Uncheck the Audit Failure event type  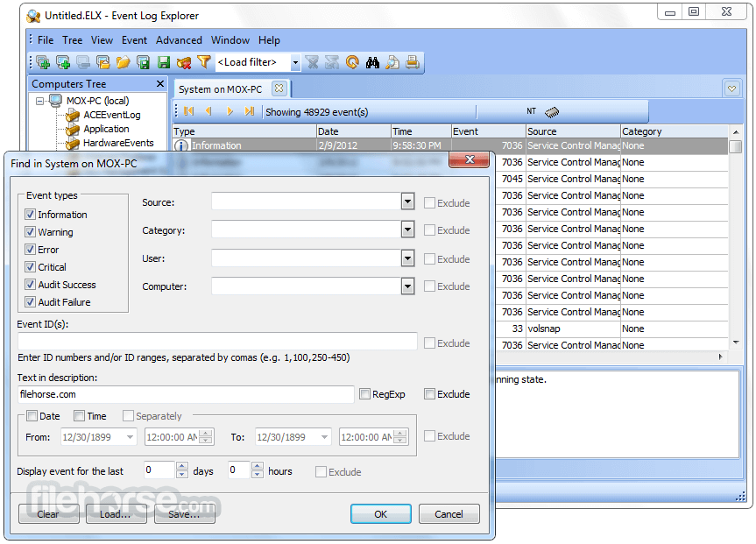pyautogui.click(x=31, y=302)
